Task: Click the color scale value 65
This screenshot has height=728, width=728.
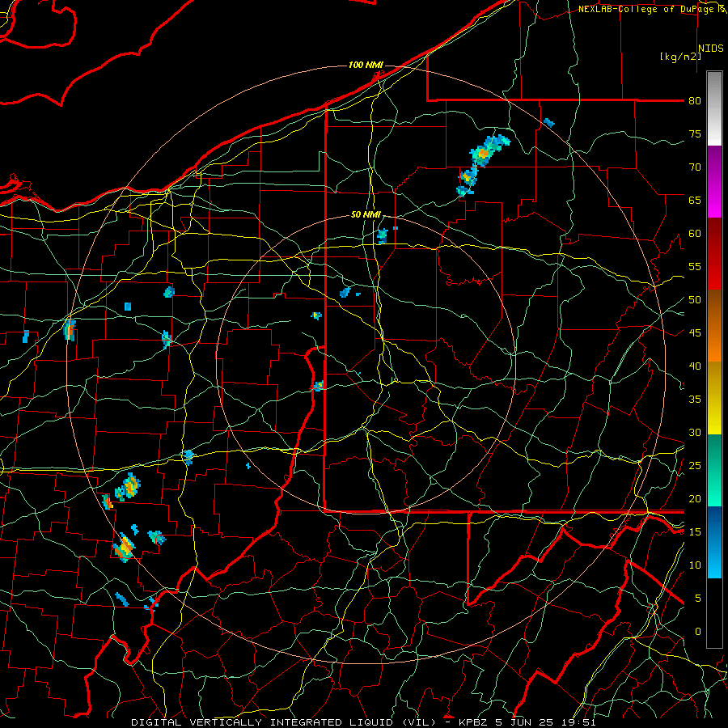Action: 695,201
